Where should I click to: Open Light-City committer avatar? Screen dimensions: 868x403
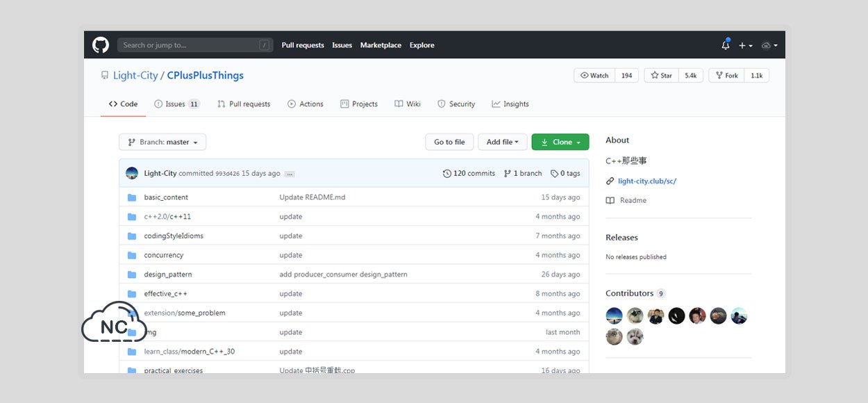pos(132,173)
